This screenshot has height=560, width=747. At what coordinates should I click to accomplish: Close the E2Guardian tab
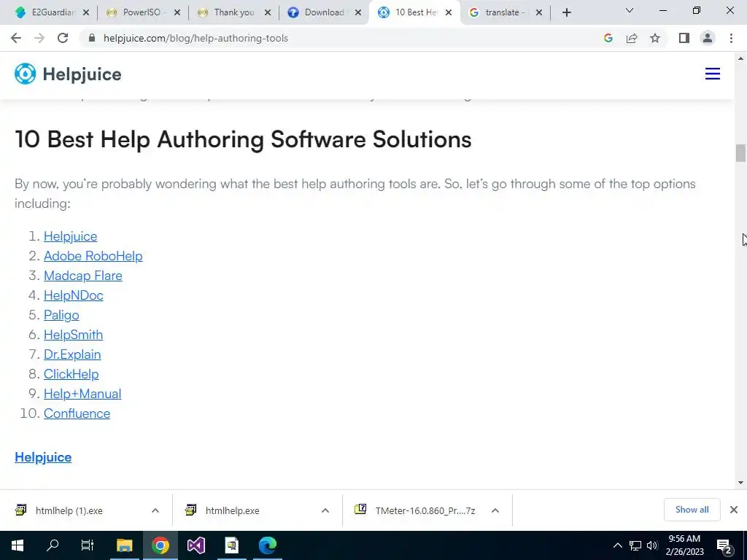click(x=86, y=13)
